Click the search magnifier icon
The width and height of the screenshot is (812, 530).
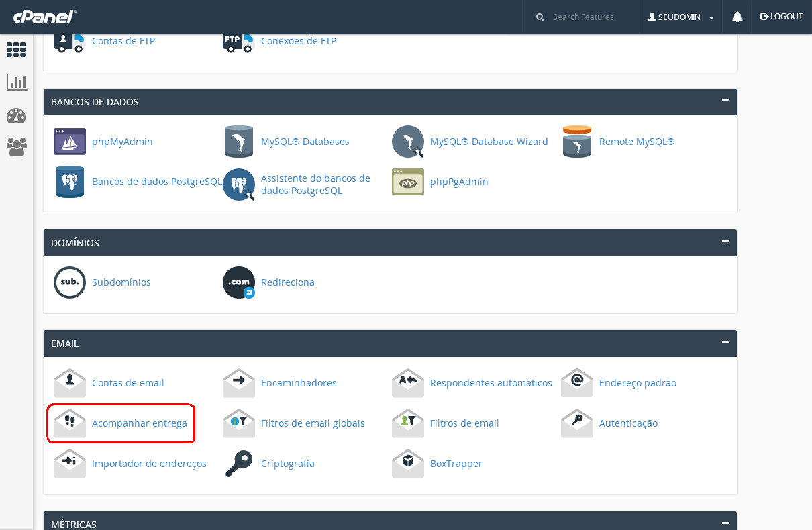(x=540, y=17)
